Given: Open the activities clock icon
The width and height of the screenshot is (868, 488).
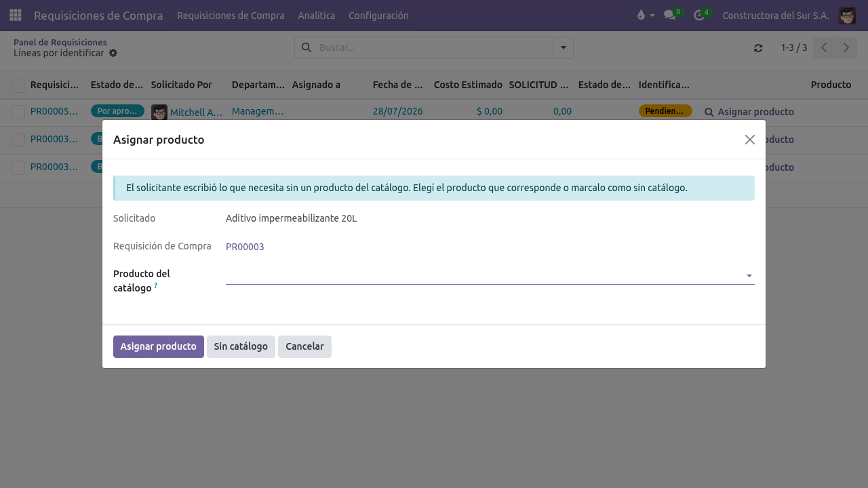Looking at the screenshot, I should click(699, 15).
